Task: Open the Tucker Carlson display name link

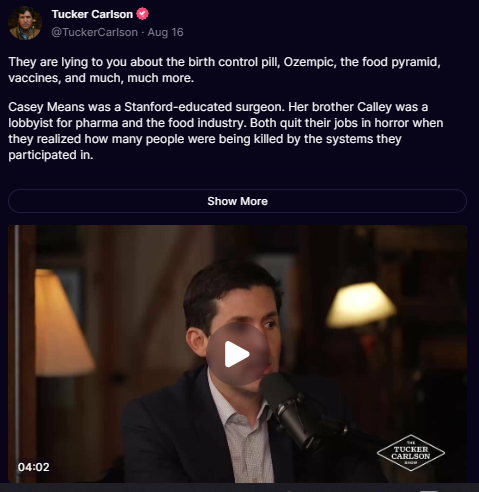Action: pos(92,14)
